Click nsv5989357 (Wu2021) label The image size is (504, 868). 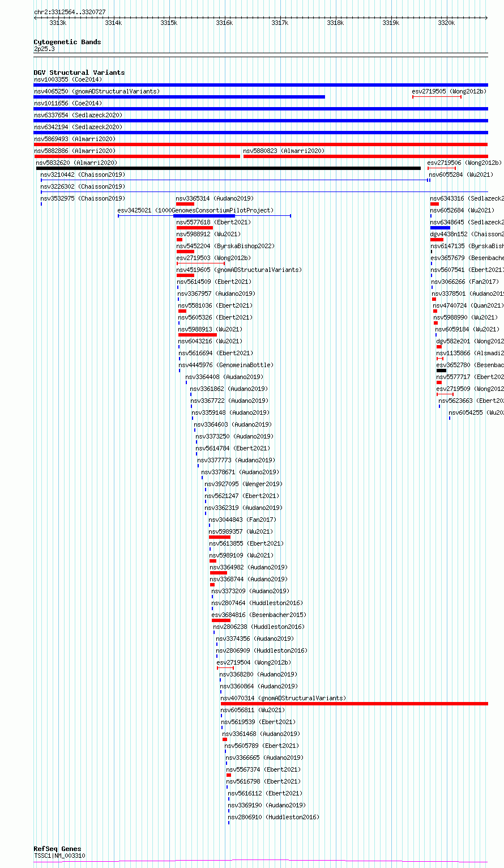click(241, 531)
